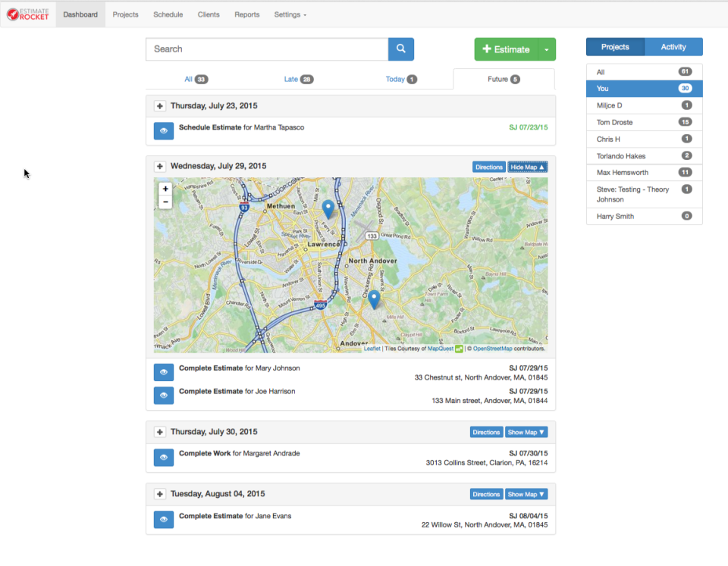Click the Estimate Rocket logo

point(27,14)
